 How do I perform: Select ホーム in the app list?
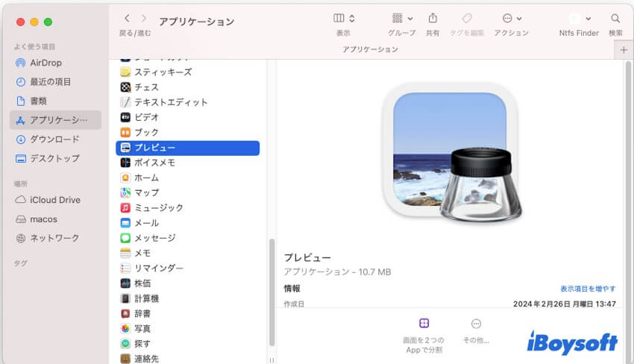coord(188,178)
